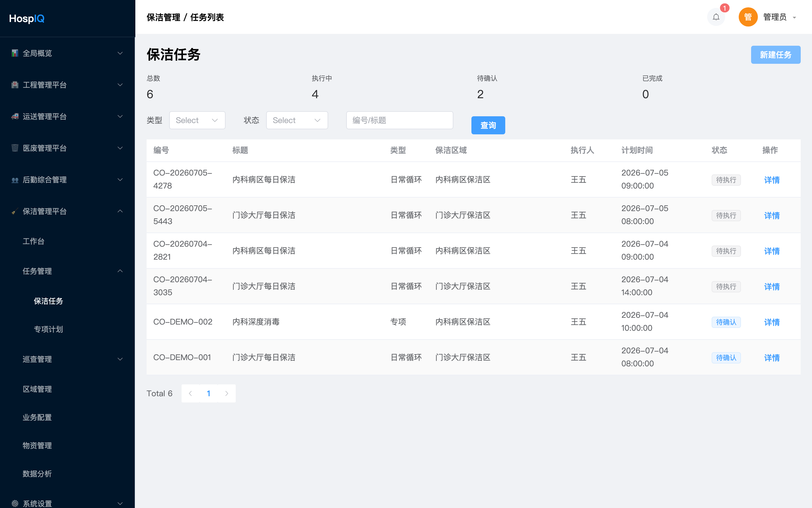Click 待执行 tag of CO-20260705-4278
812x508 pixels.
click(x=726, y=180)
